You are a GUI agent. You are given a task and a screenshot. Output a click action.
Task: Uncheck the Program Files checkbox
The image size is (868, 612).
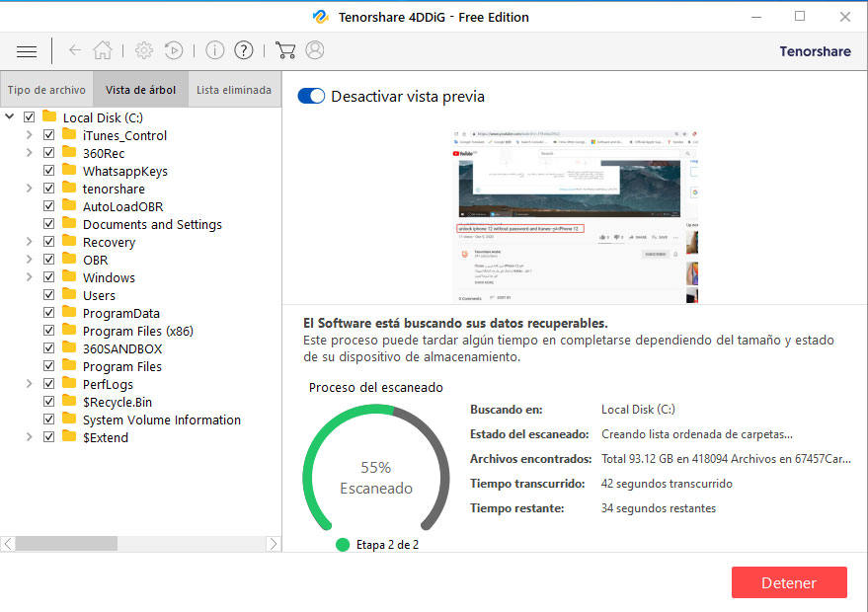(x=48, y=366)
